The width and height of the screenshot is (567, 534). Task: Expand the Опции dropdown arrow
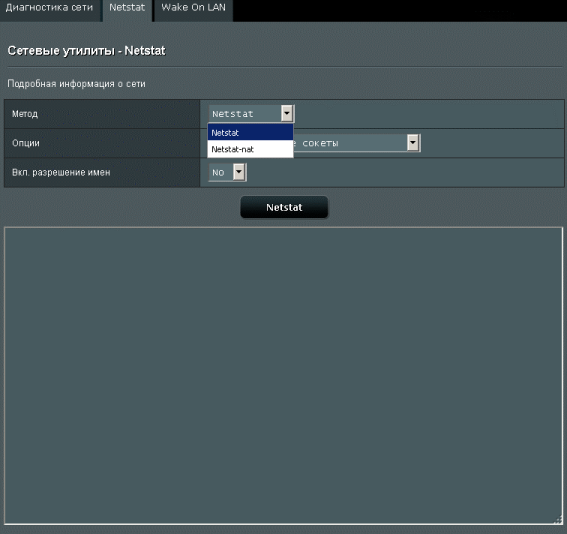(413, 143)
